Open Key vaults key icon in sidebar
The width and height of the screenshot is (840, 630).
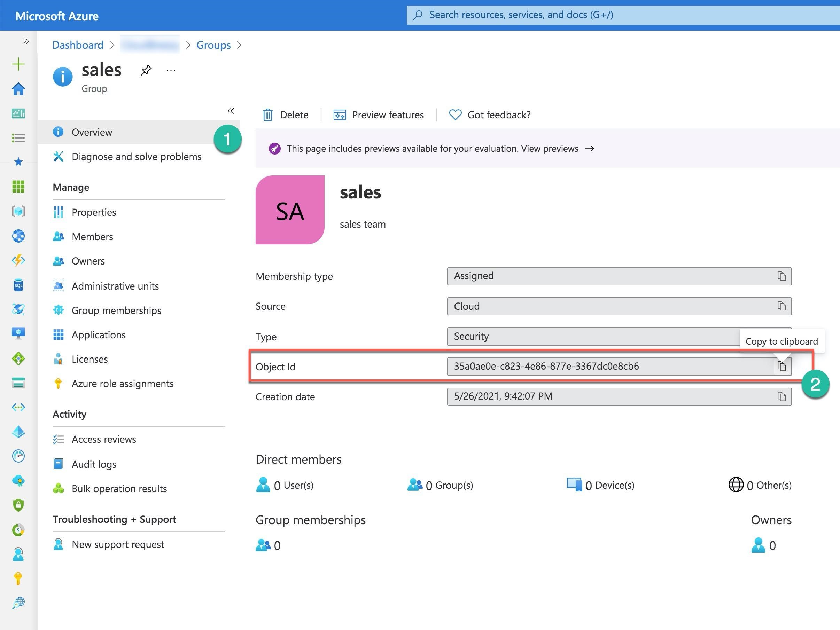coord(18,578)
